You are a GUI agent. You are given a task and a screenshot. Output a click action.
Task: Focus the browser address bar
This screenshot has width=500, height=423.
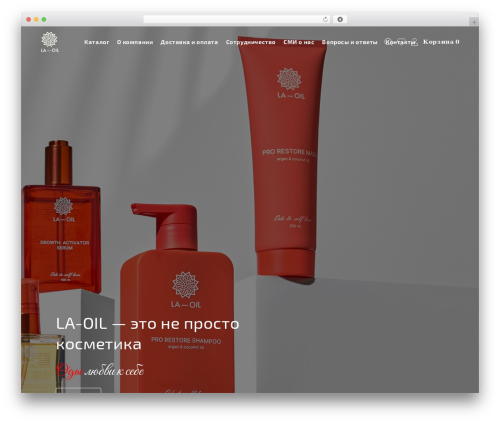[237, 20]
